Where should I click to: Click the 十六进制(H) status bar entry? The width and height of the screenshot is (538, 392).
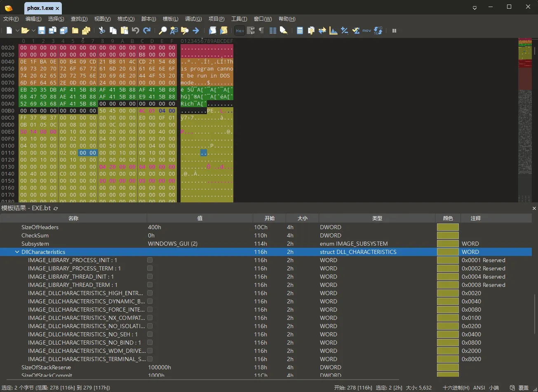click(456, 388)
